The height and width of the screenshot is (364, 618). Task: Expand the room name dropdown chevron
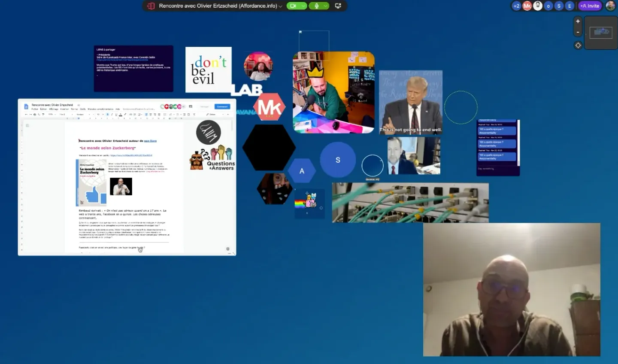point(281,6)
